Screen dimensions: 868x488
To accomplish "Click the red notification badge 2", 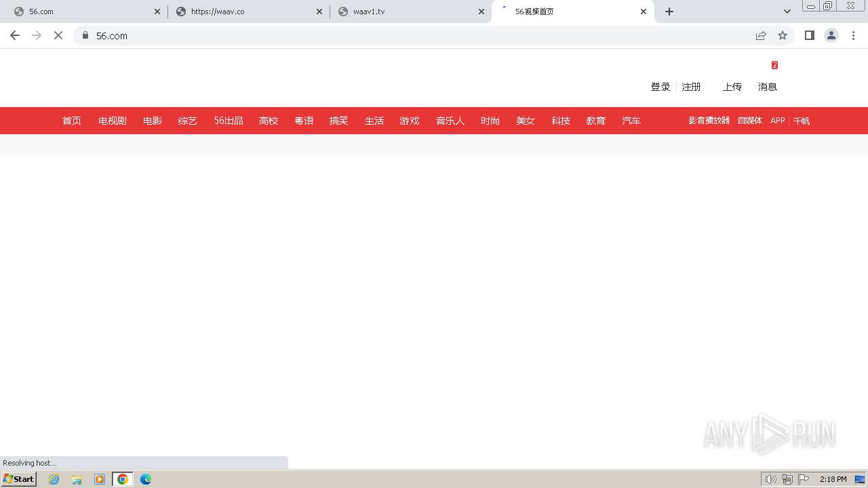I will pos(774,65).
